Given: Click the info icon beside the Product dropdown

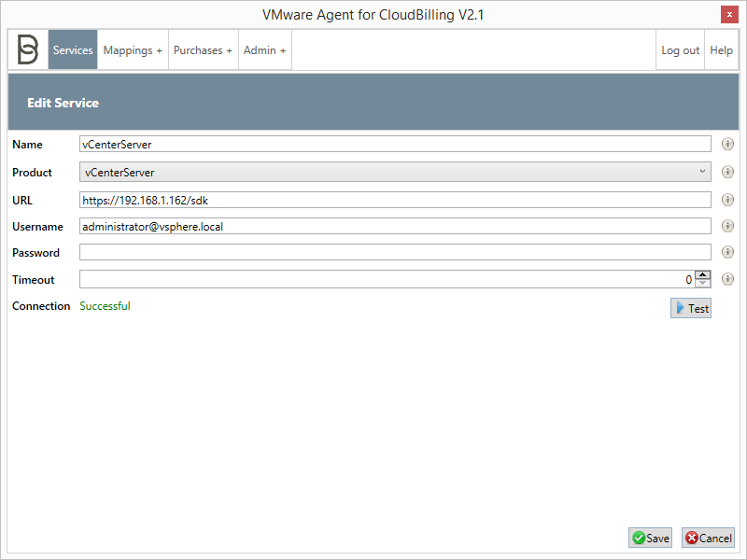Looking at the screenshot, I should point(727,172).
